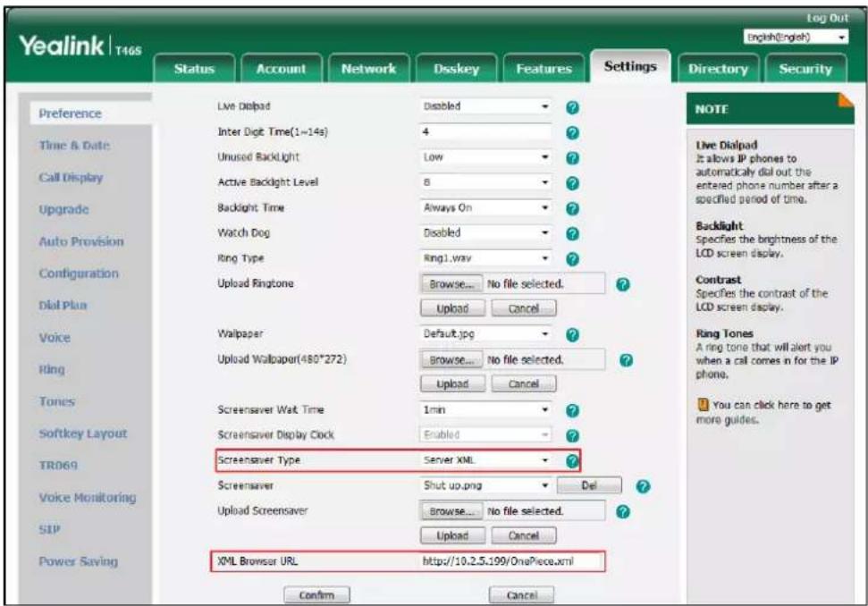Select the Settings tab
Viewport: 868px width, 606px height.
click(630, 66)
